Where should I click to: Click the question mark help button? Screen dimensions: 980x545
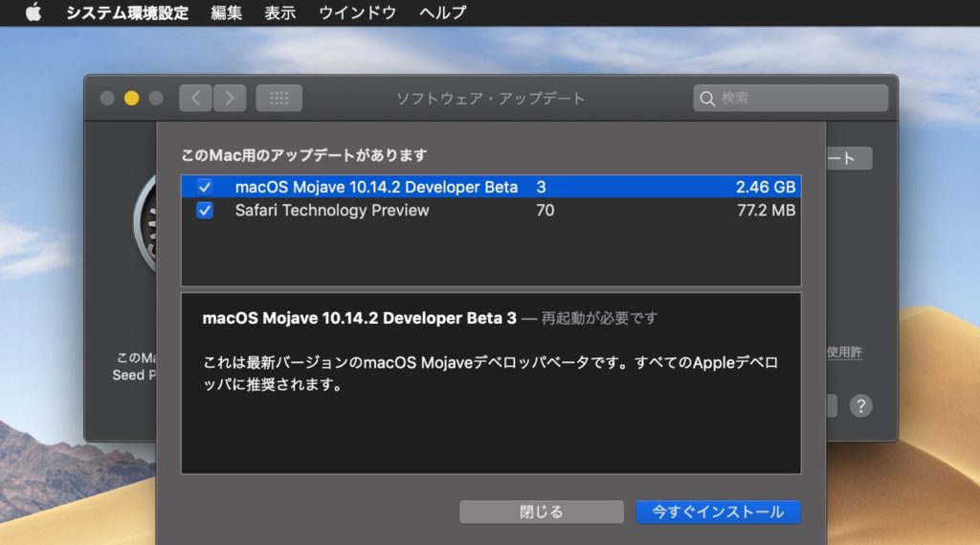click(x=860, y=405)
